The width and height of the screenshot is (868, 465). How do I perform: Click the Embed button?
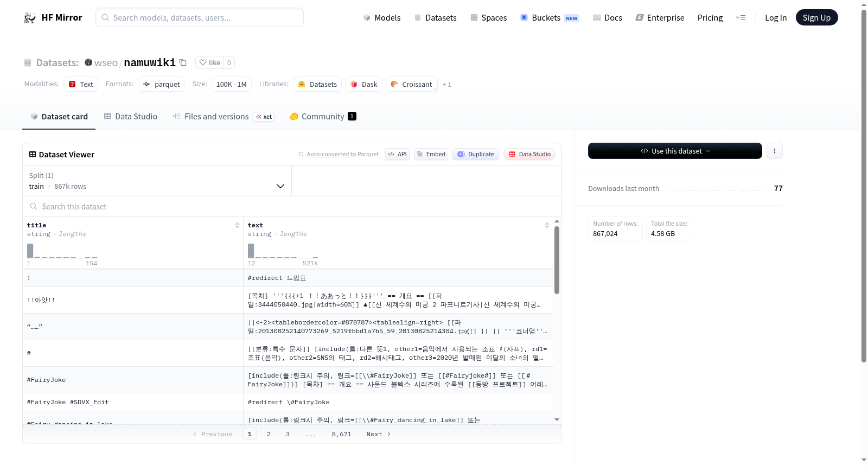pos(431,154)
